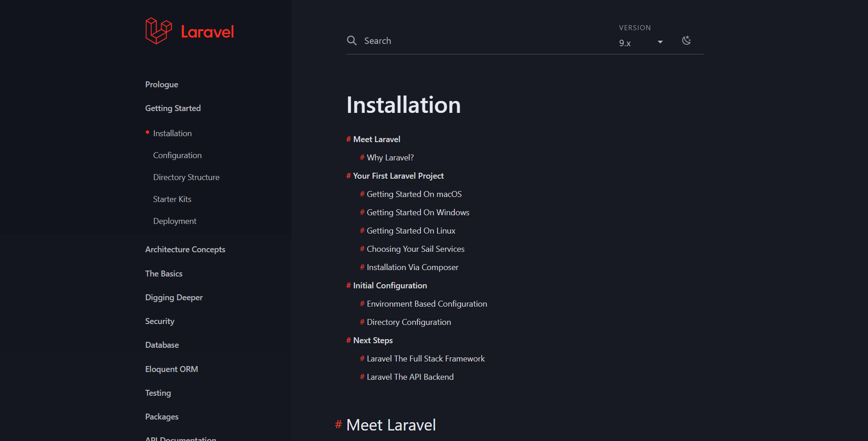
Task: Open Installation in the sidebar
Action: [x=173, y=133]
